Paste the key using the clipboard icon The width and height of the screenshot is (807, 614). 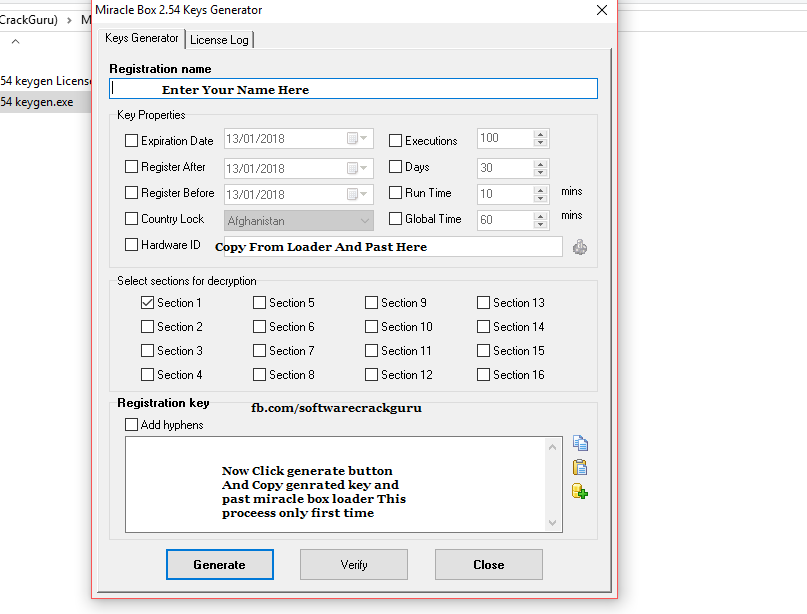click(x=580, y=467)
